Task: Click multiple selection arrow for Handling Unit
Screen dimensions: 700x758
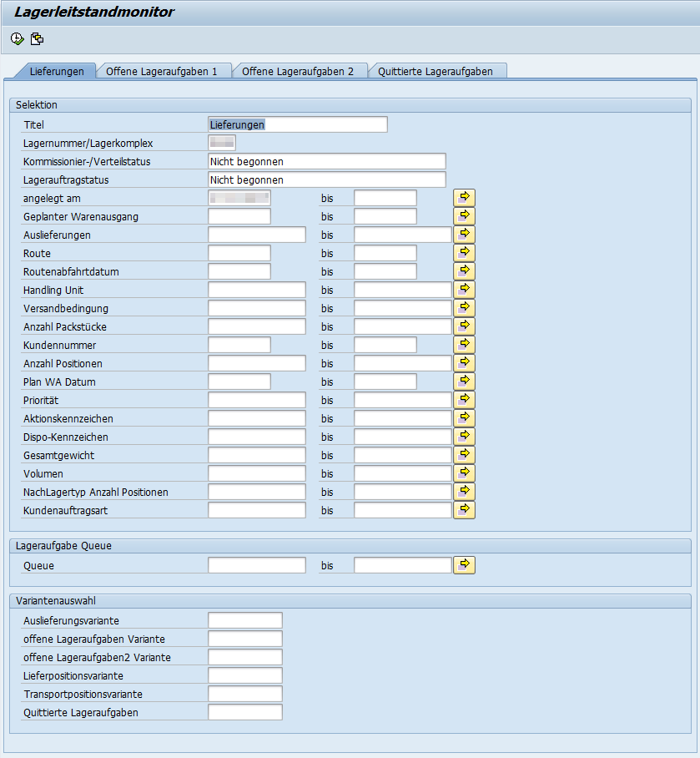Action: point(464,290)
